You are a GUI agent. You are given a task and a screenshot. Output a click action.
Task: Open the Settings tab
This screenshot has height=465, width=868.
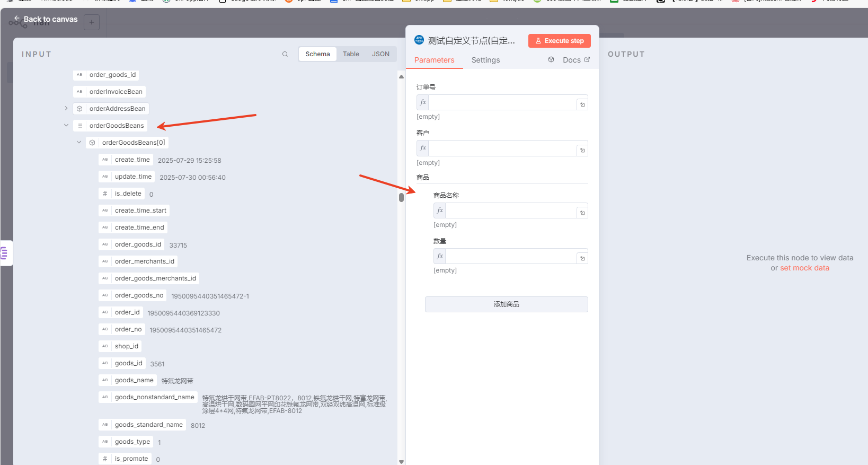click(x=485, y=60)
